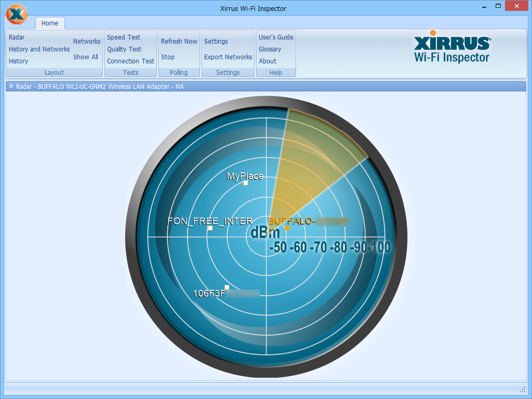Click the FON_FREE_INTER label on radar
Image resolution: width=532 pixels, height=399 pixels.
pos(210,221)
